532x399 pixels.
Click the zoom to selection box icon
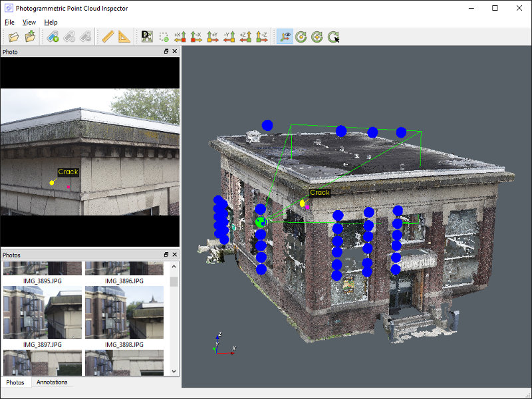tap(164, 37)
